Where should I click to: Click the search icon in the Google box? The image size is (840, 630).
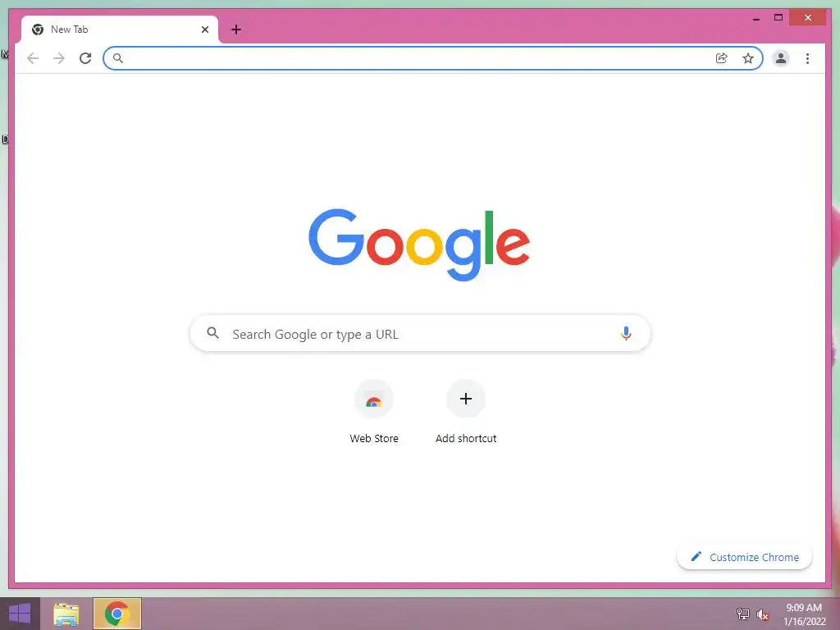click(212, 333)
